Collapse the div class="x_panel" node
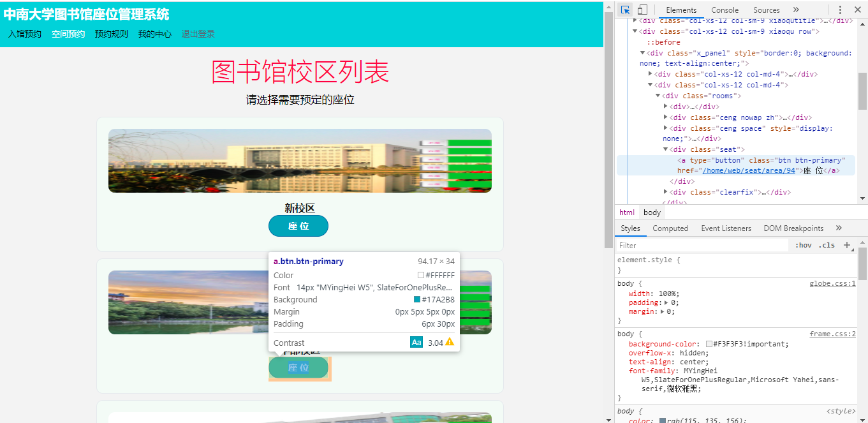 (643, 53)
